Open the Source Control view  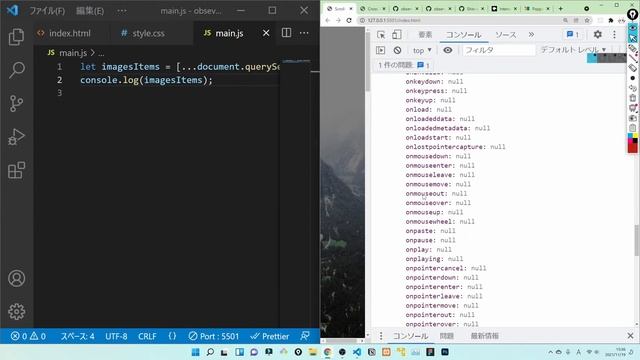(16, 104)
